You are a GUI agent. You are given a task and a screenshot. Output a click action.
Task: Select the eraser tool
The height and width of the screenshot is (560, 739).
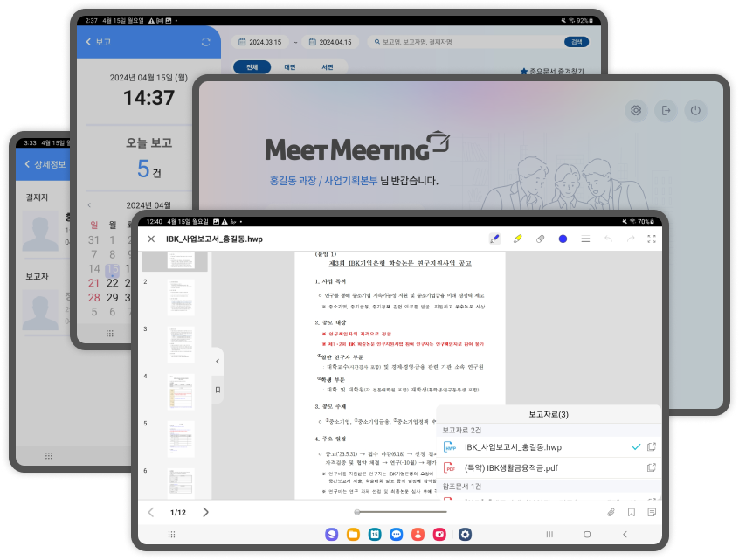[x=540, y=239]
